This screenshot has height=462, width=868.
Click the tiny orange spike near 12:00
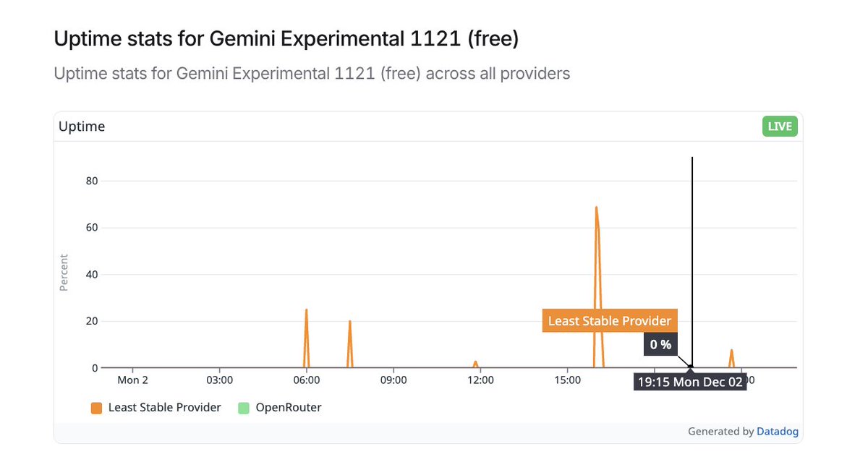tap(475, 364)
